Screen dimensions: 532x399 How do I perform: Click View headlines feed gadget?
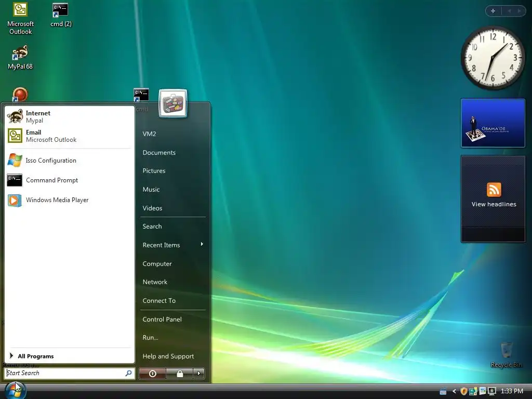[x=493, y=199]
